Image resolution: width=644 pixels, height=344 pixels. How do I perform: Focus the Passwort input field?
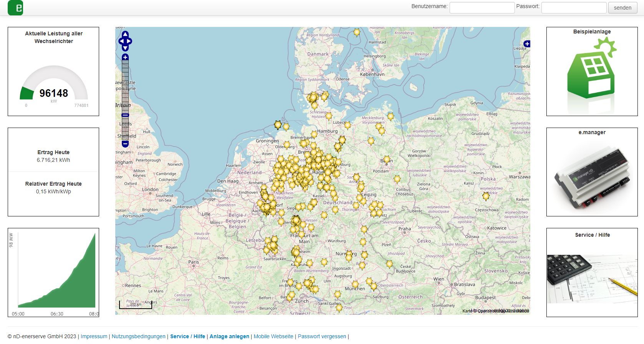click(x=574, y=8)
